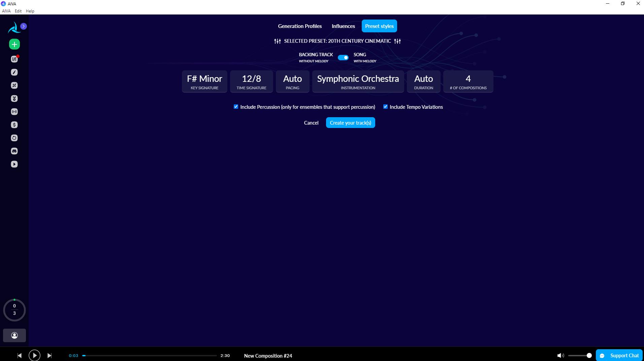Click the Song with melody label
This screenshot has height=361, width=644.
(365, 58)
